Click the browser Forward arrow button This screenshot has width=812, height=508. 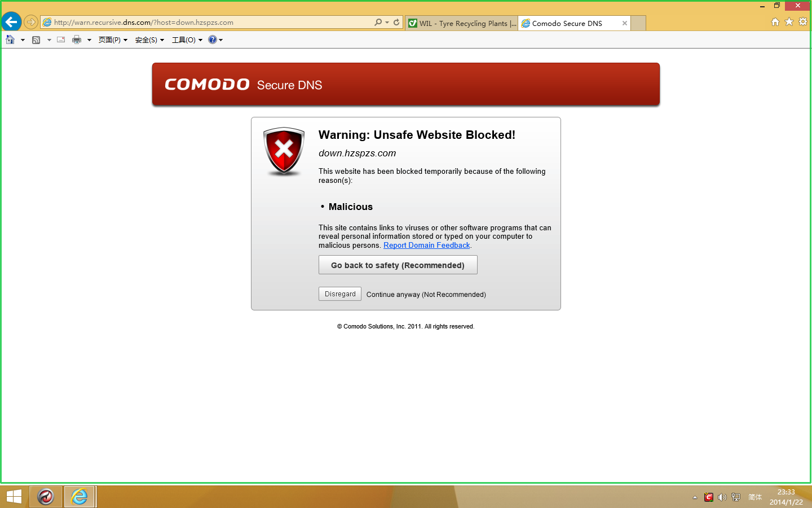(x=31, y=23)
